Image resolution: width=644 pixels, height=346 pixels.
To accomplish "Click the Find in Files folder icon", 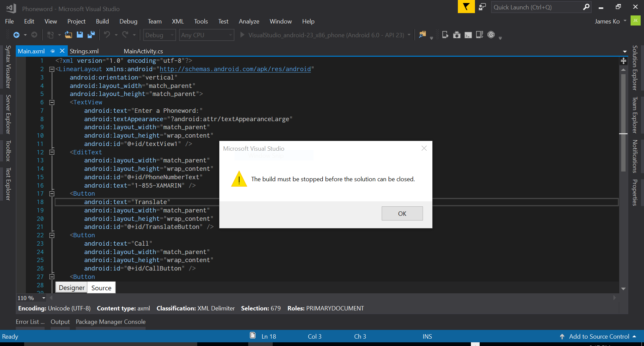I will point(423,35).
